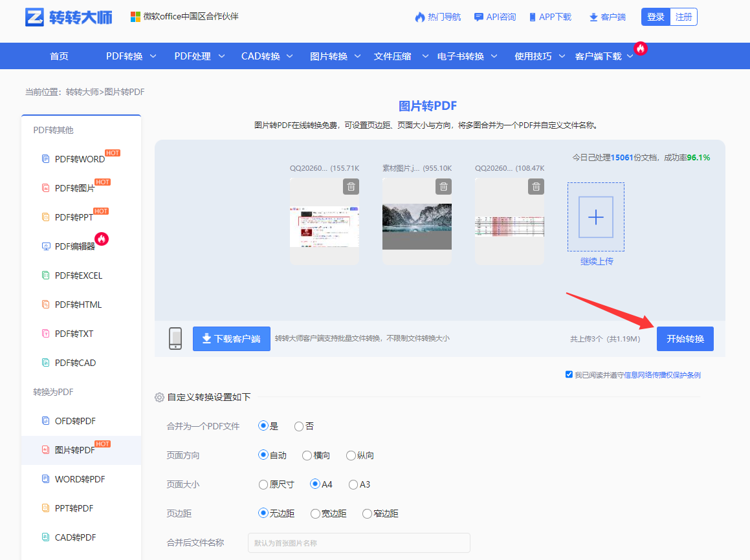750x560 pixels.
Task: Click the 热门导航 flame icon
Action: [x=419, y=17]
